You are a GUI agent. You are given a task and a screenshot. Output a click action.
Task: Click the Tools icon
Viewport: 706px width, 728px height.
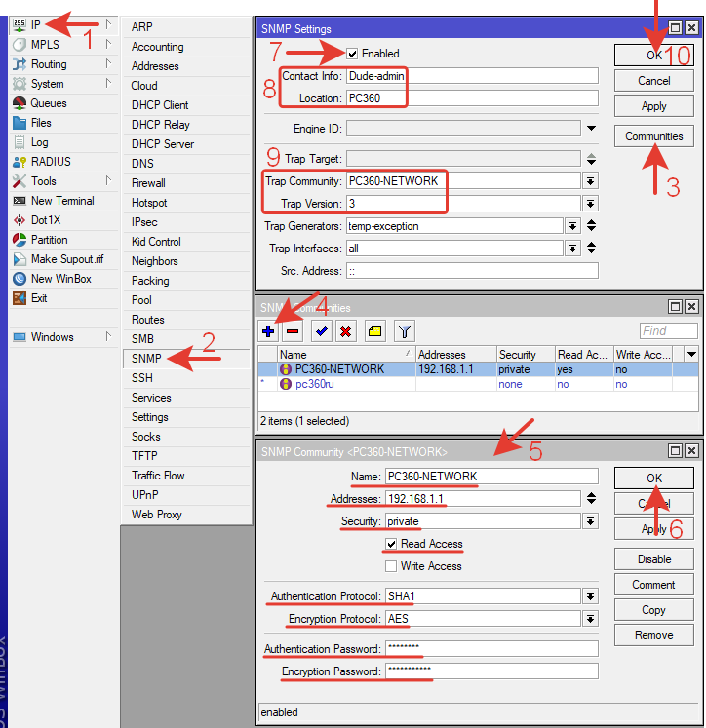pyautogui.click(x=20, y=181)
